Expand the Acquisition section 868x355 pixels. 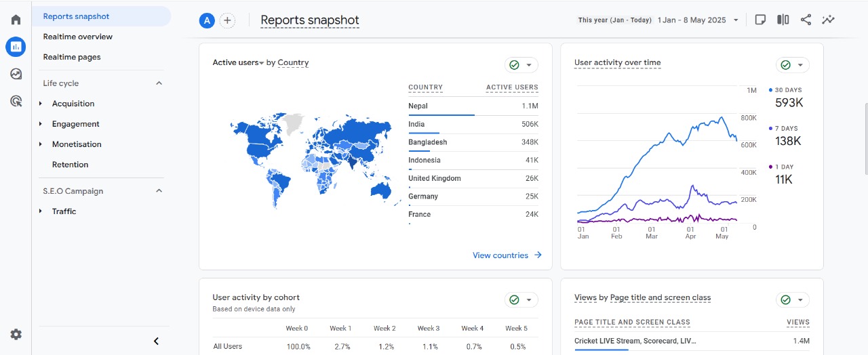point(73,104)
